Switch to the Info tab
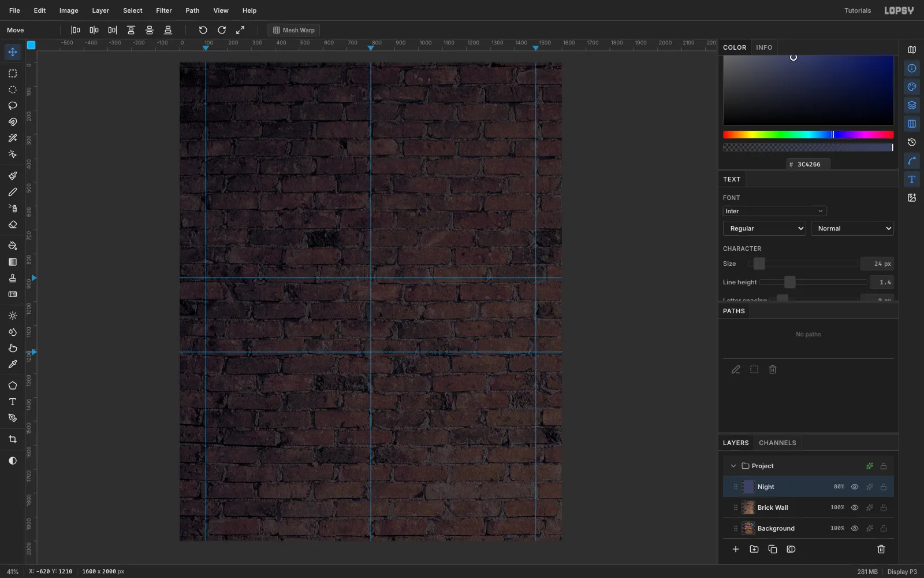This screenshot has height=578, width=924. 764,47
